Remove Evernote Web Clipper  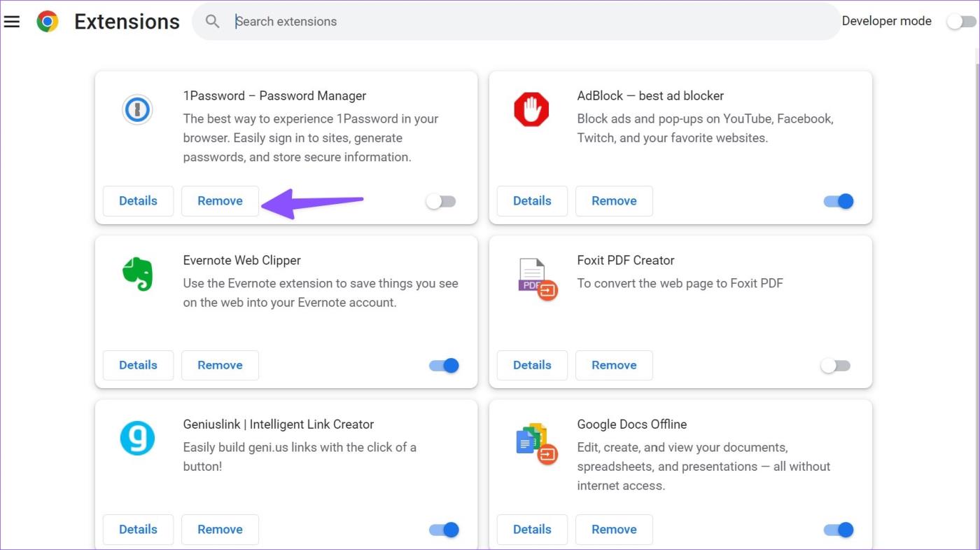point(220,365)
